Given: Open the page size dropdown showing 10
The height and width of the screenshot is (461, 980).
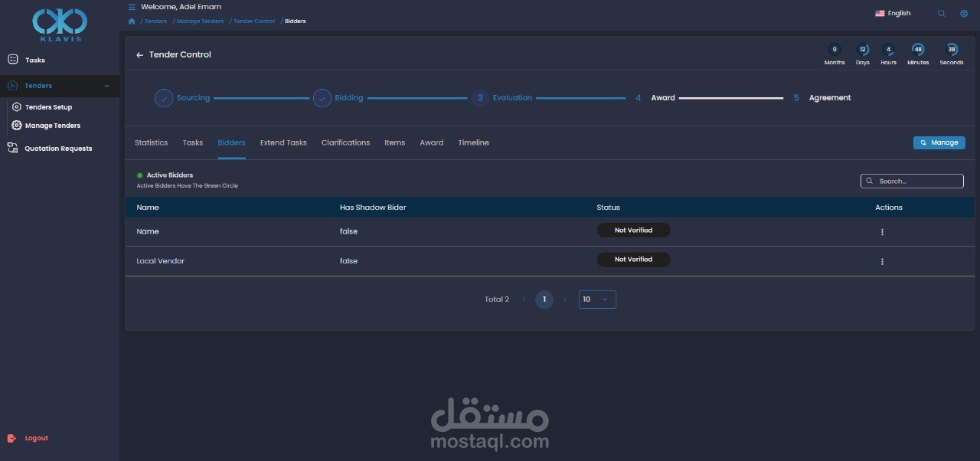Looking at the screenshot, I should 597,299.
